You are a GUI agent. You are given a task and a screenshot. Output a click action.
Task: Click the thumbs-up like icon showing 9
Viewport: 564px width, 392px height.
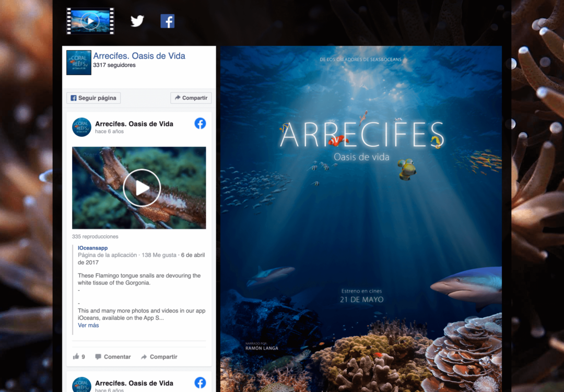[79, 357]
